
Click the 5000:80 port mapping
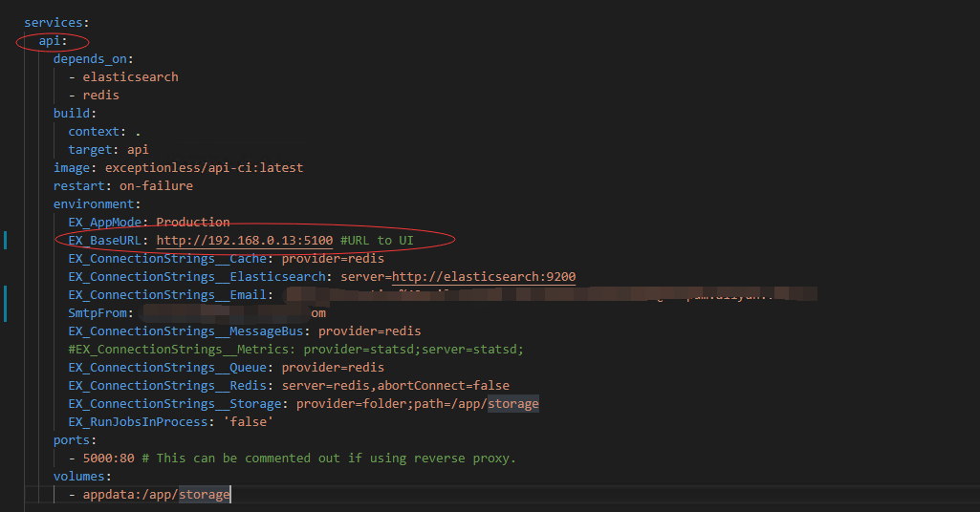point(109,458)
